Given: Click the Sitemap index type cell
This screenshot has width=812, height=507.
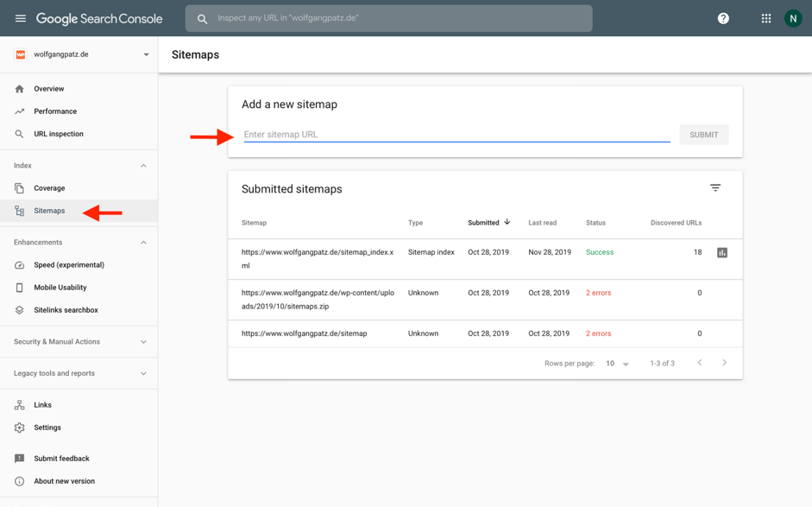Looking at the screenshot, I should coord(431,252).
